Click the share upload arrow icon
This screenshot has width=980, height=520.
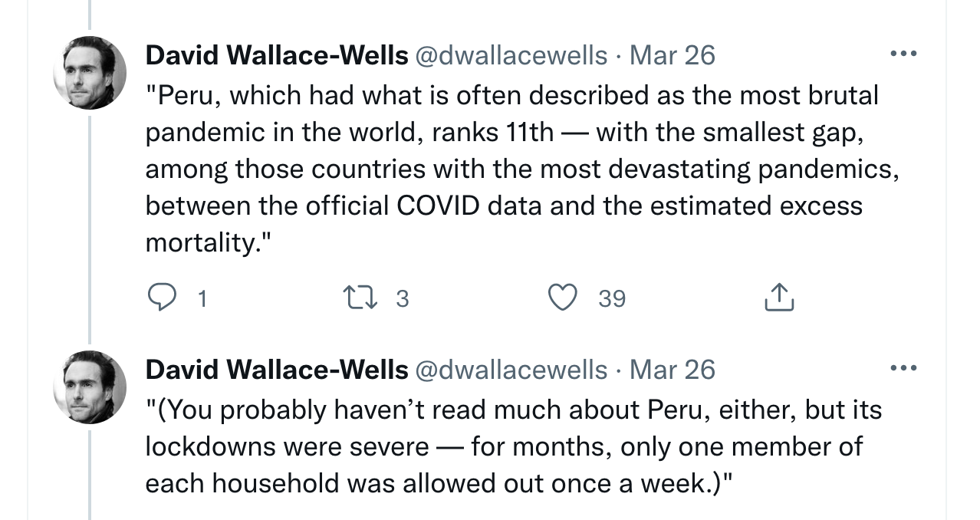(x=778, y=298)
